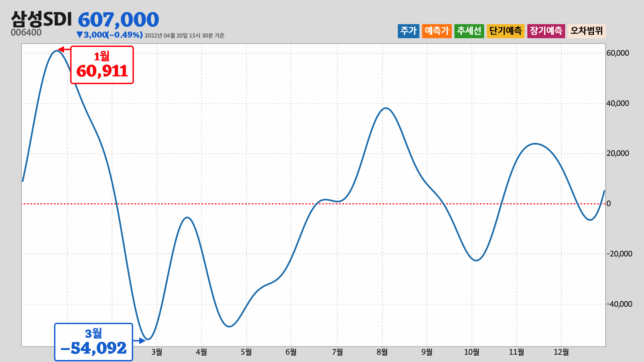Click the ▼3,000(-0.49%) change value
This screenshot has height=362, width=644.
[x=109, y=35]
